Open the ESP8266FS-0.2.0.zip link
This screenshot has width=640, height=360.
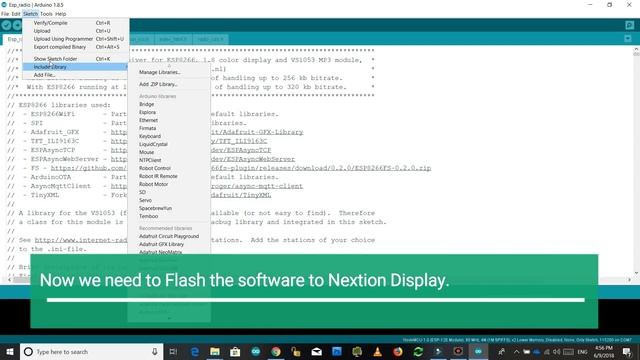[321, 168]
